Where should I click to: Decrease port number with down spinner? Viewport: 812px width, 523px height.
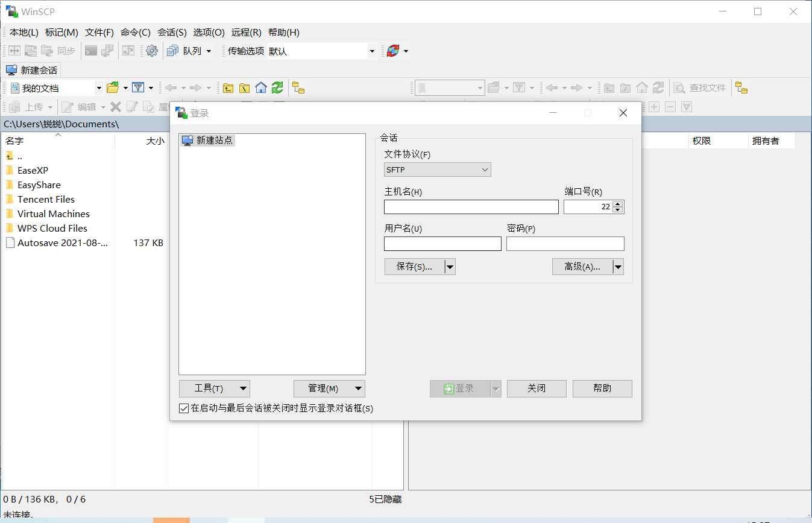[x=617, y=210]
